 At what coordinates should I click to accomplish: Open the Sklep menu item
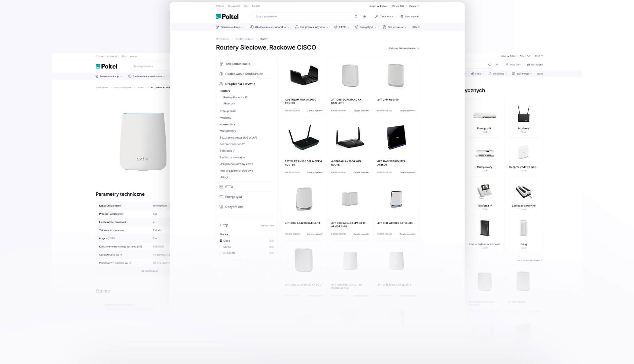[x=415, y=27]
